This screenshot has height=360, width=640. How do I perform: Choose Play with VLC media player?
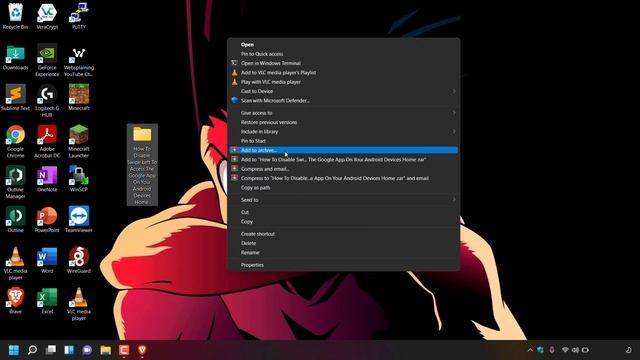[x=344, y=82]
